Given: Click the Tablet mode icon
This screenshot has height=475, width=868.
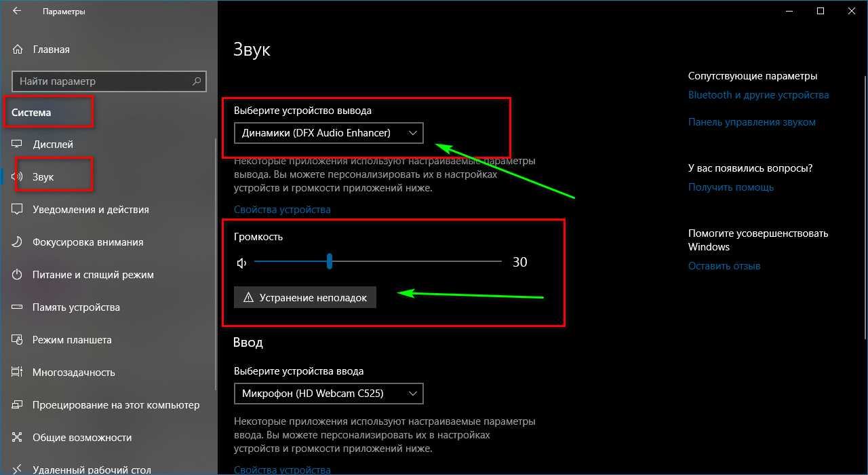Looking at the screenshot, I should [18, 340].
